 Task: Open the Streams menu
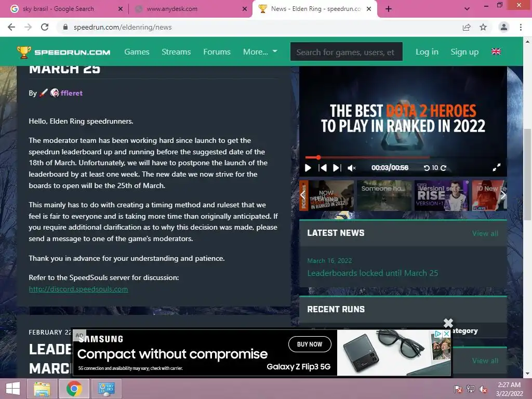coord(176,52)
